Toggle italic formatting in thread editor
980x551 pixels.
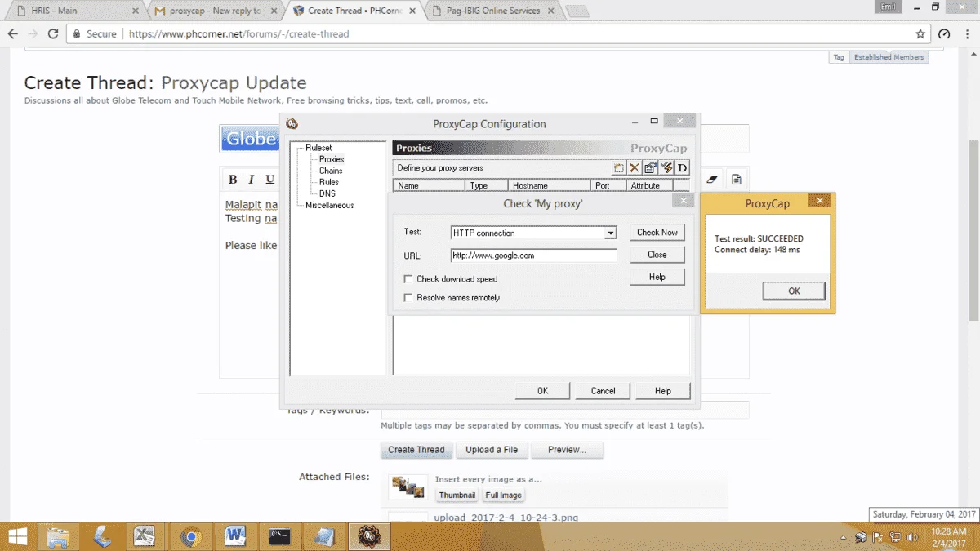(252, 180)
